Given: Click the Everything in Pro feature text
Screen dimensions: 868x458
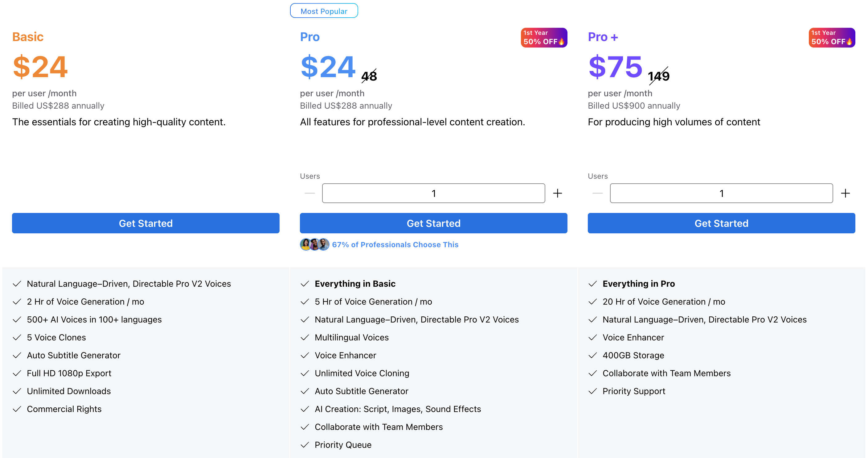Looking at the screenshot, I should pos(638,284).
